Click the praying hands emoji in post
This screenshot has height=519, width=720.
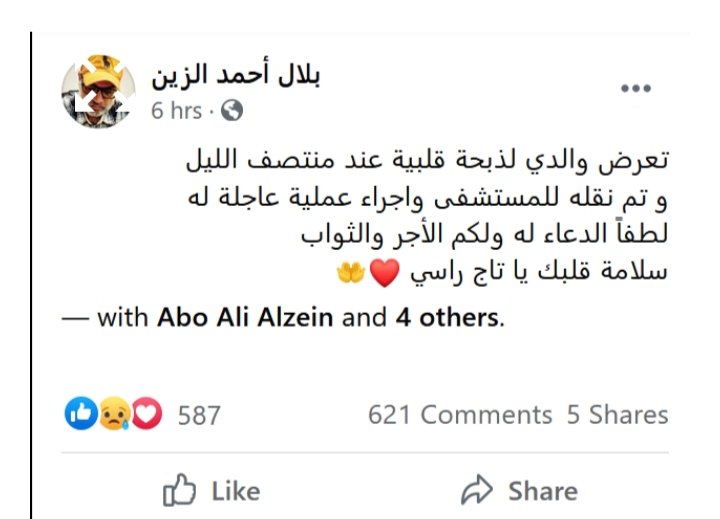351,272
